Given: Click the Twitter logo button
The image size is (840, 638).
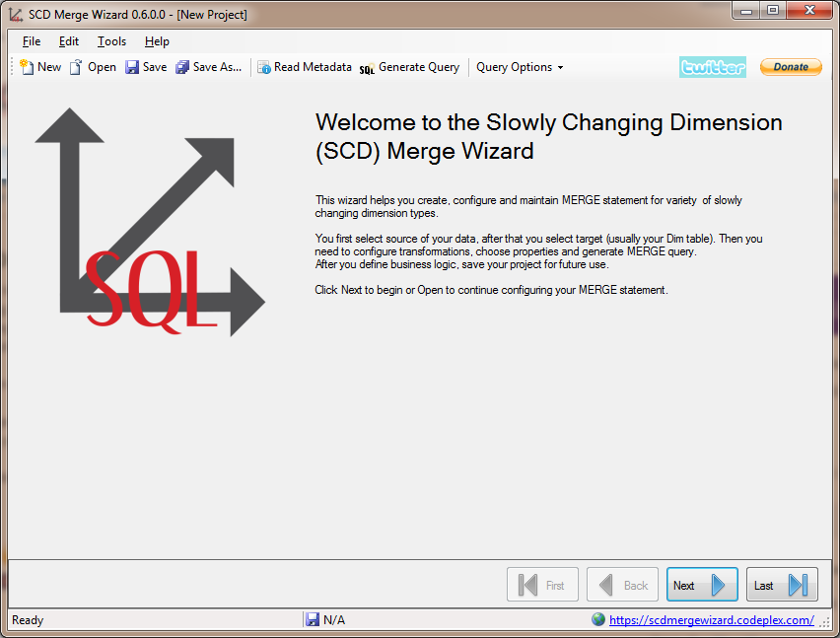Looking at the screenshot, I should [713, 67].
